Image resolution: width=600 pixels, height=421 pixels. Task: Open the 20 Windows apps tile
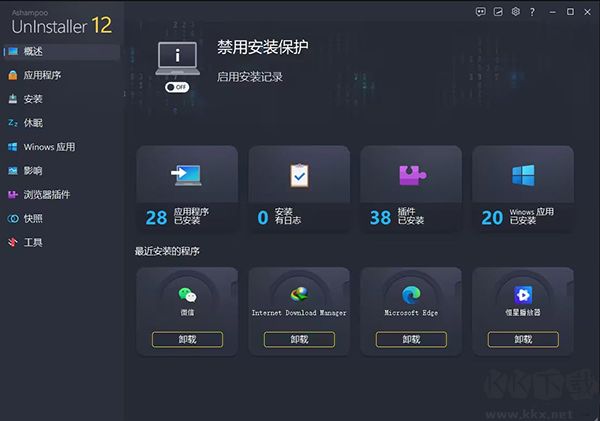pos(523,188)
